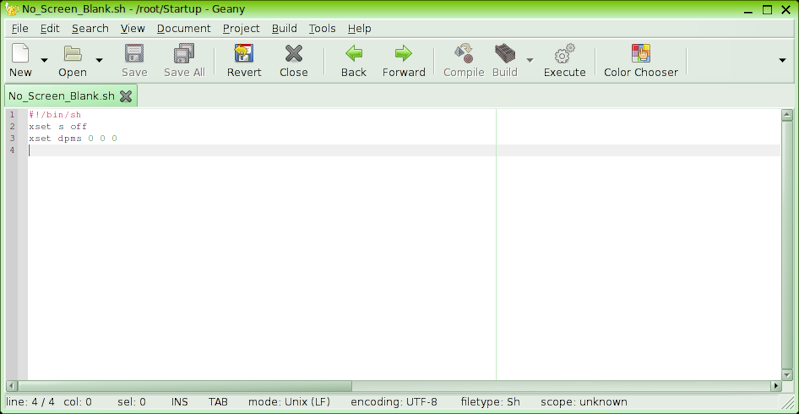Viewport: 799px width, 414px height.
Task: Open the Project menu
Action: 241,29
